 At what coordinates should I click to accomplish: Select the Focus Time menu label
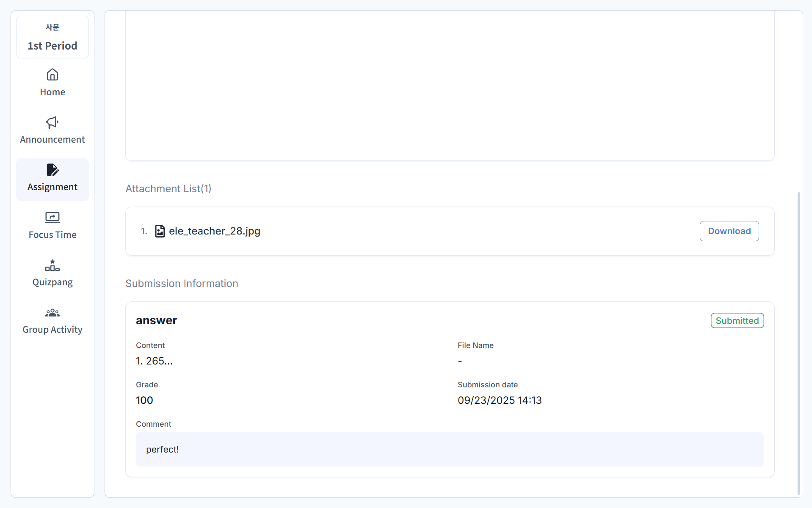pyautogui.click(x=52, y=235)
